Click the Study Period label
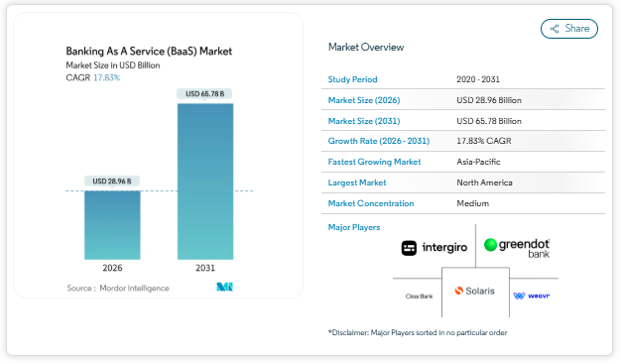 (352, 79)
